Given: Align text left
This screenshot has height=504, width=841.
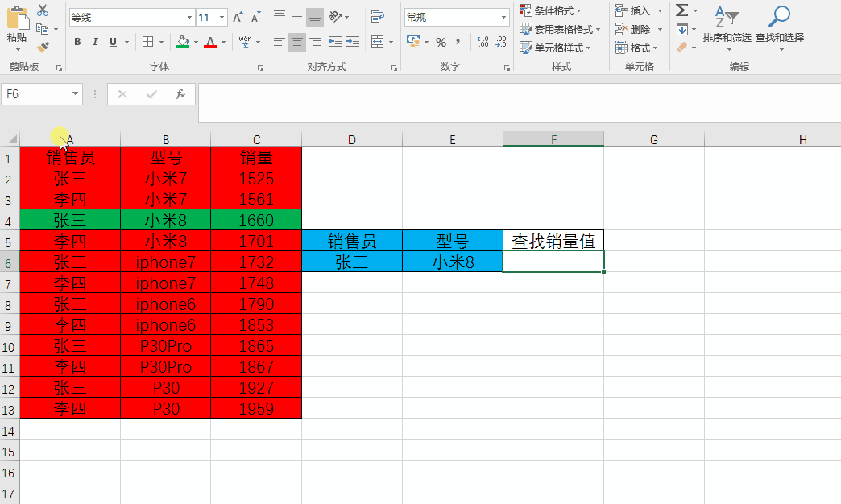Looking at the screenshot, I should pyautogui.click(x=280, y=42).
